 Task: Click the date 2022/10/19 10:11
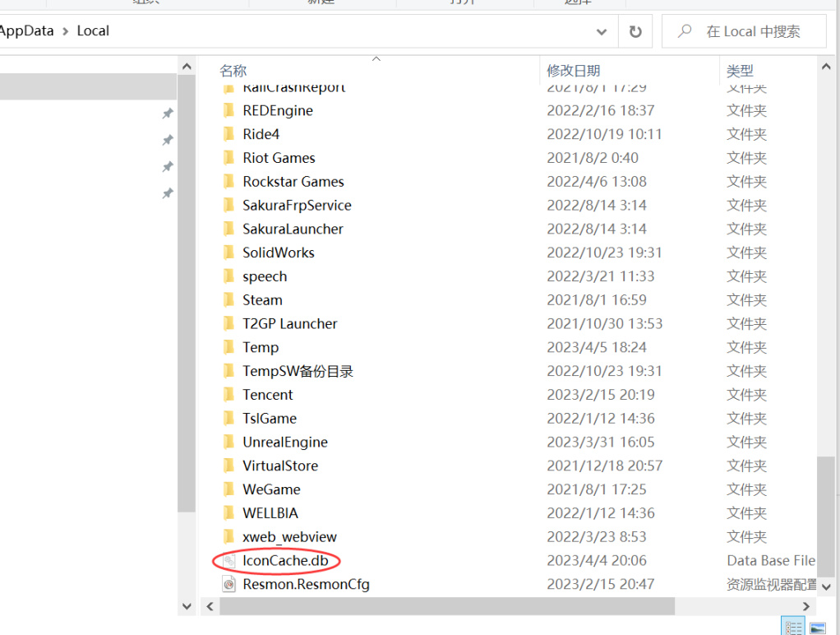click(604, 134)
